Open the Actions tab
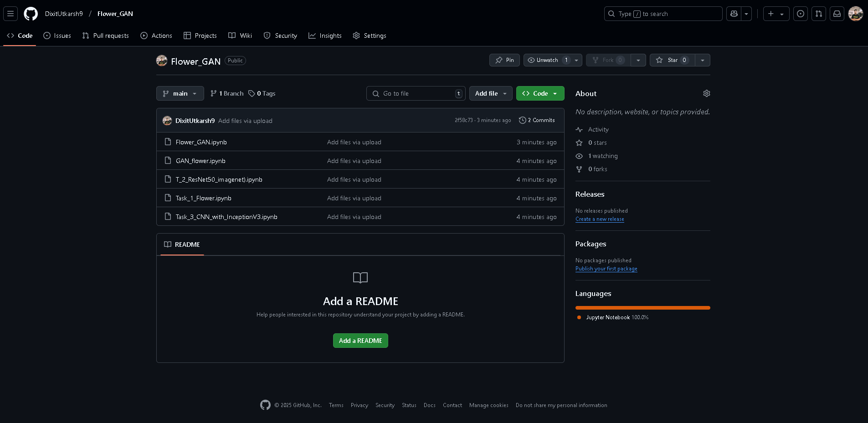 coord(156,36)
